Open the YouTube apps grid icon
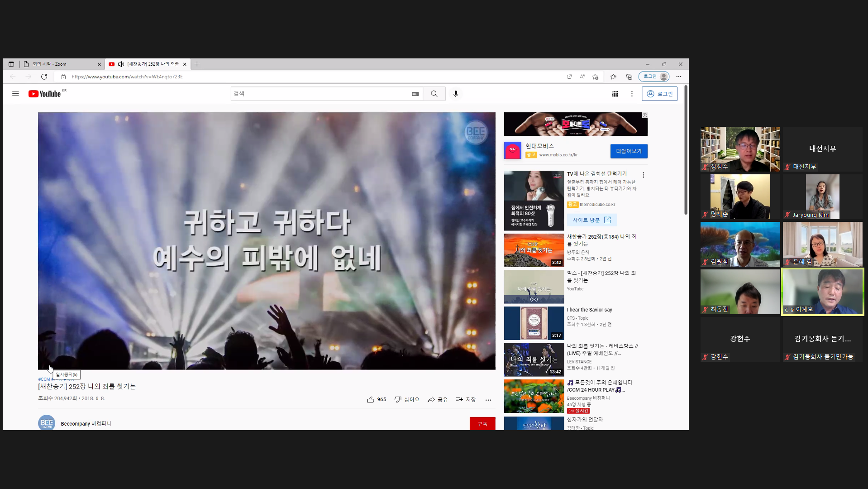868x489 pixels. click(x=615, y=94)
